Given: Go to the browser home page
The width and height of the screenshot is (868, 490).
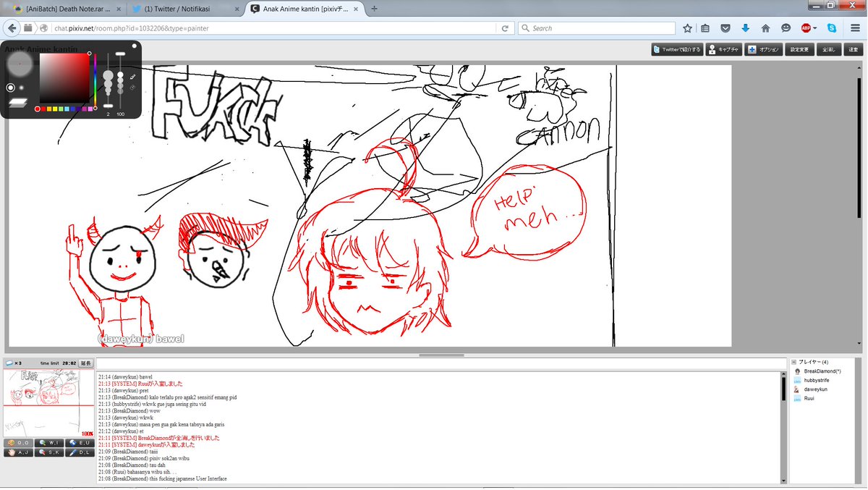Looking at the screenshot, I should click(x=765, y=28).
